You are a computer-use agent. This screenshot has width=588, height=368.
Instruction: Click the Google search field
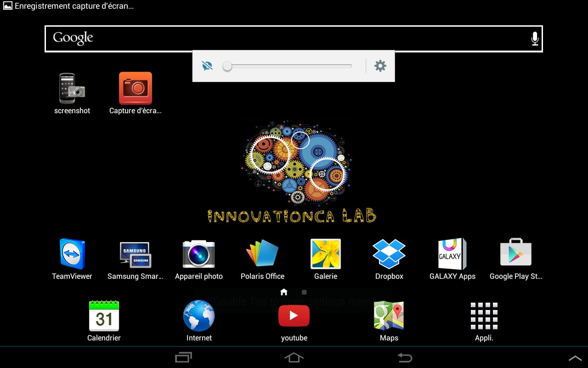294,39
